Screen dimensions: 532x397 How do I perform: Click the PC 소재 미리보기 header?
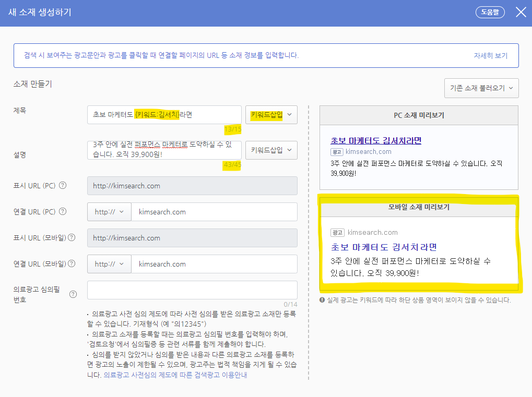pyautogui.click(x=419, y=115)
